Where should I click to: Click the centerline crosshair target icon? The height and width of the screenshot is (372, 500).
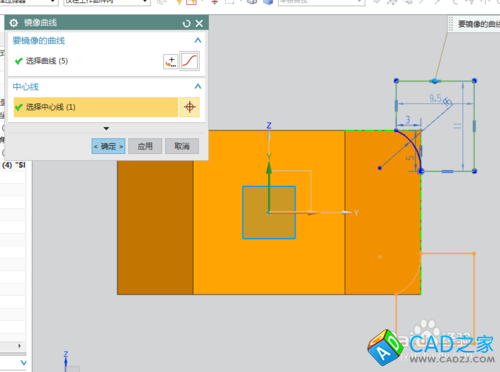(x=190, y=107)
